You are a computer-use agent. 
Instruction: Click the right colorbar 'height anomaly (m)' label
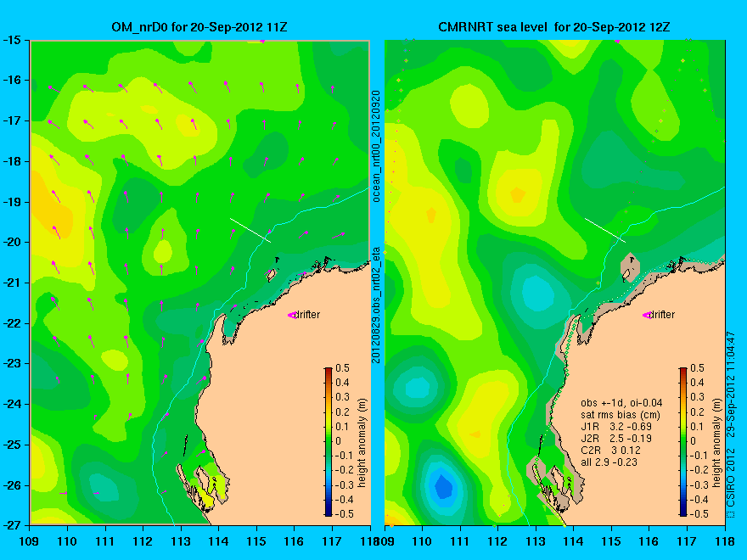(717, 443)
